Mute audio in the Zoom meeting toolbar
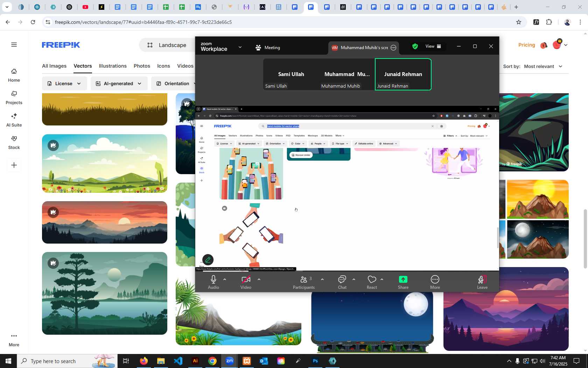Screen dimensions: 588x368 (x=213, y=282)
